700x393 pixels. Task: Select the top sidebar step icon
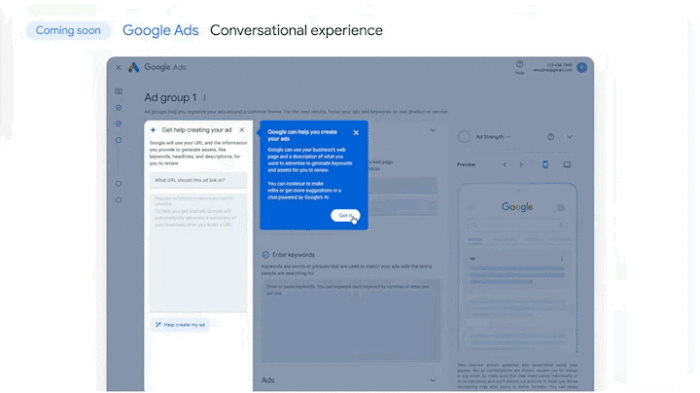[118, 91]
